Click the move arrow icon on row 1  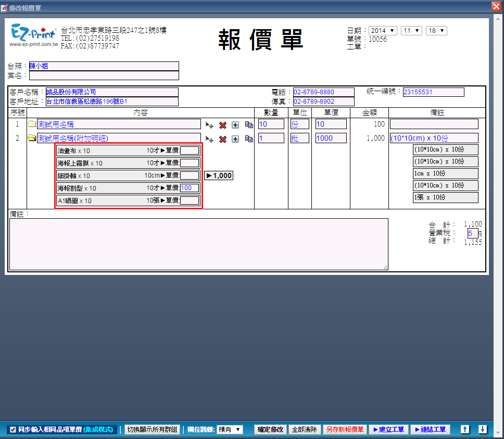coord(209,125)
